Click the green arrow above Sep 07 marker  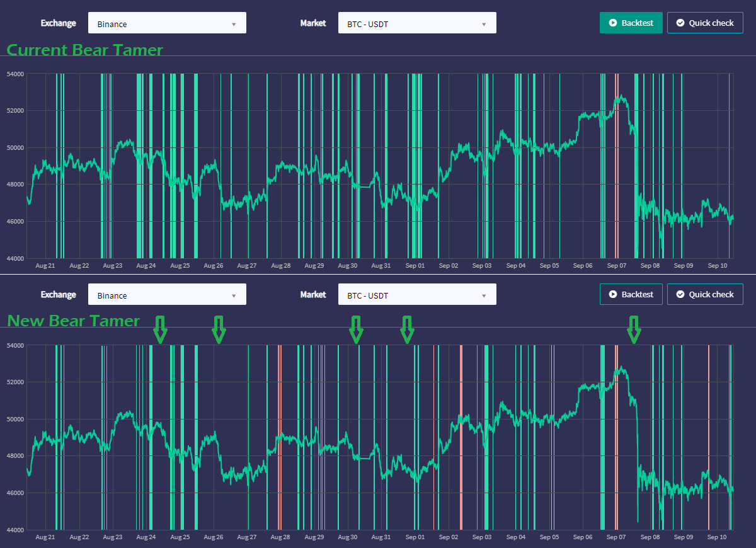(x=634, y=330)
